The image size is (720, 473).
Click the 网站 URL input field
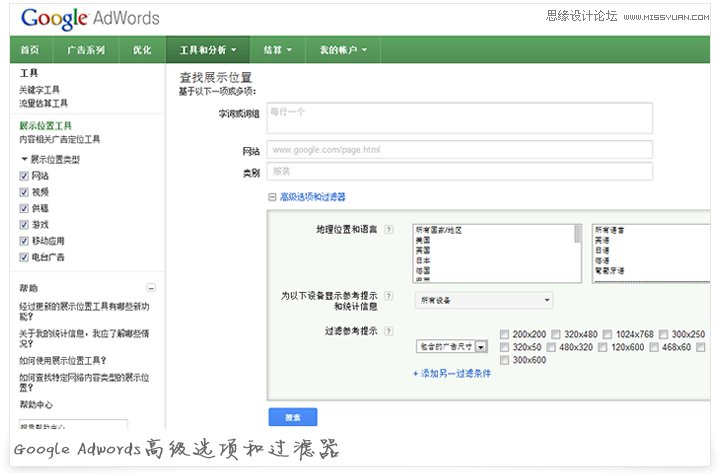coord(460,150)
